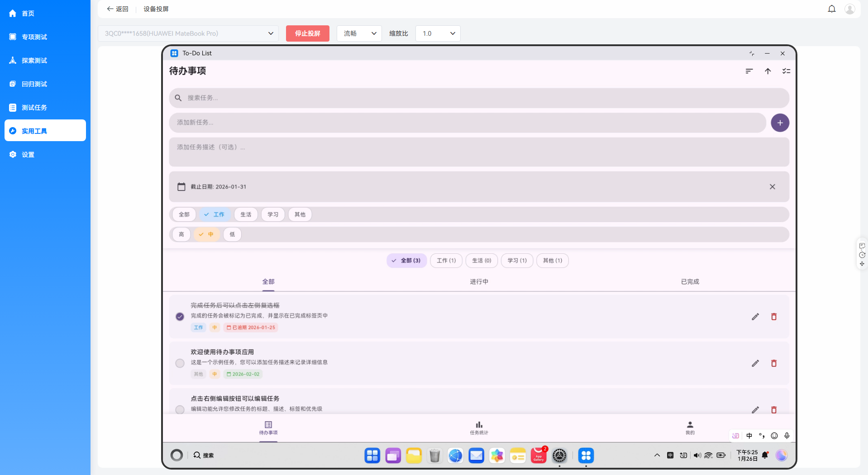Clear the due date 2026-01-31
This screenshot has width=868, height=475.
click(x=772, y=186)
